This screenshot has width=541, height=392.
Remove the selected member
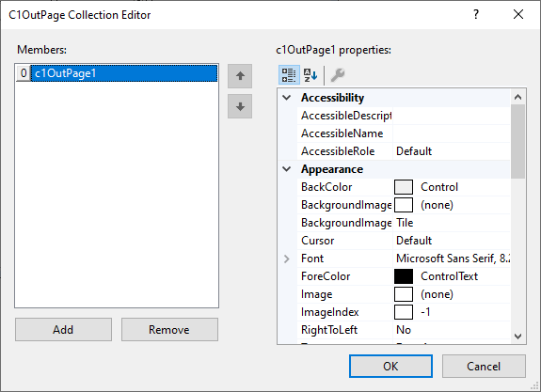click(169, 330)
